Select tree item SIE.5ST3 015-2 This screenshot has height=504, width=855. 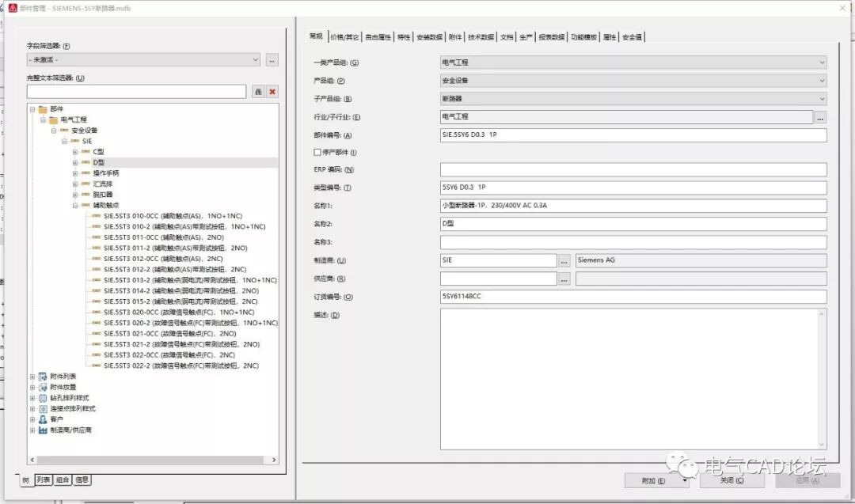(180, 302)
